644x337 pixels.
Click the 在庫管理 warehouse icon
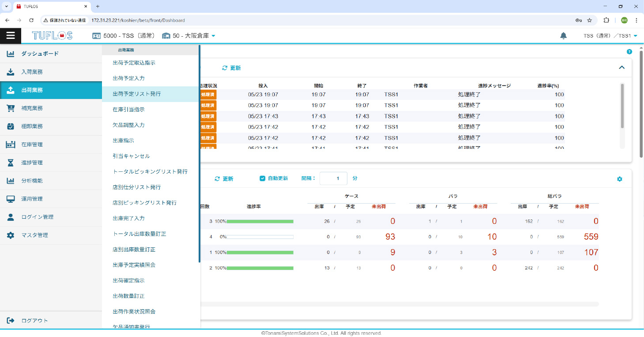click(x=11, y=144)
